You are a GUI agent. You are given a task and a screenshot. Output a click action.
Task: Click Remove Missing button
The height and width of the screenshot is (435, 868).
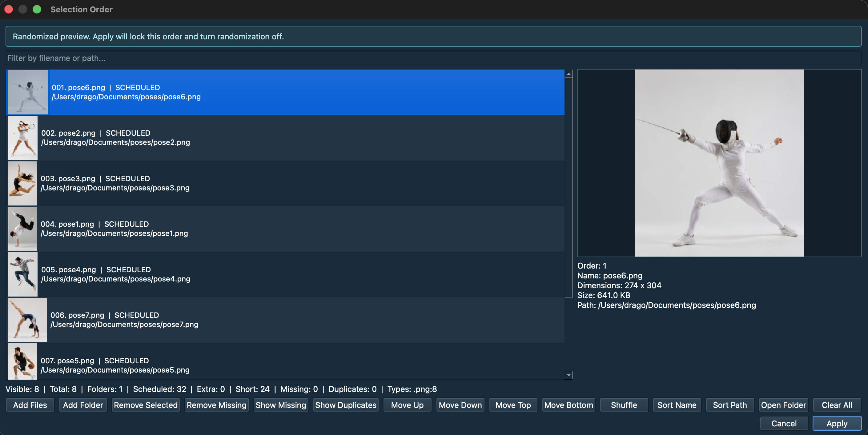point(216,405)
